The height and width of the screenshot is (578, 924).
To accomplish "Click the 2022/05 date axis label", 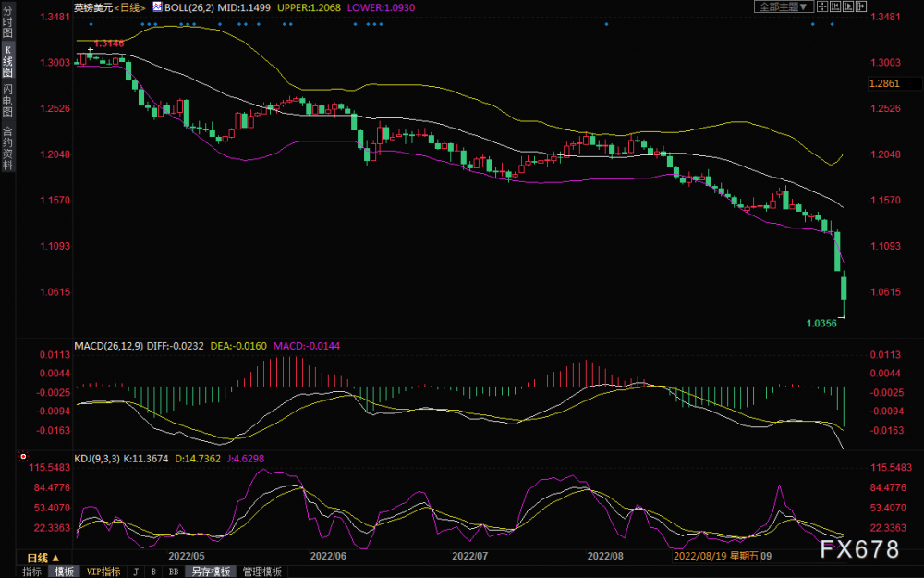I will click(187, 556).
